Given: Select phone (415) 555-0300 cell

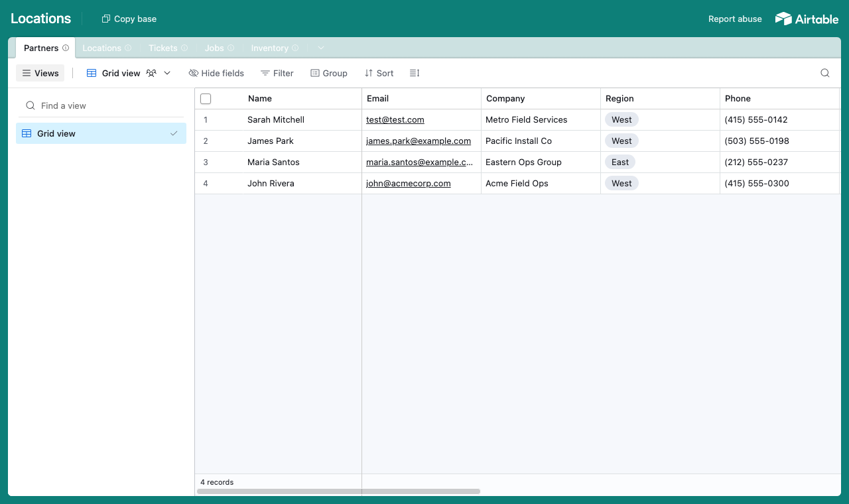Looking at the screenshot, I should click(x=780, y=183).
